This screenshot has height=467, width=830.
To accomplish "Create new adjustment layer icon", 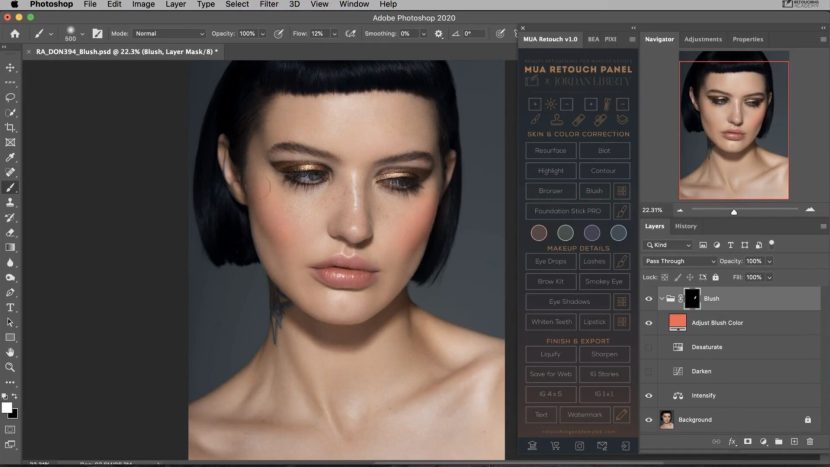I will (763, 441).
